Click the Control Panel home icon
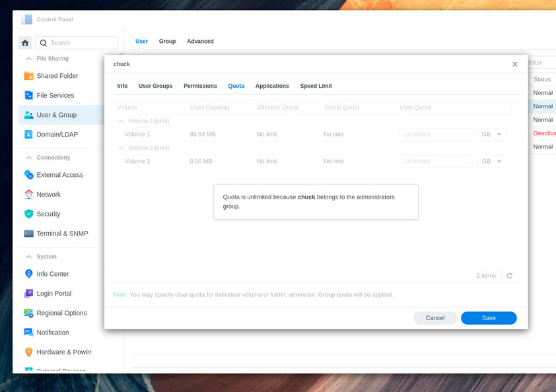Screen dimensions: 556x392 pos(25,43)
